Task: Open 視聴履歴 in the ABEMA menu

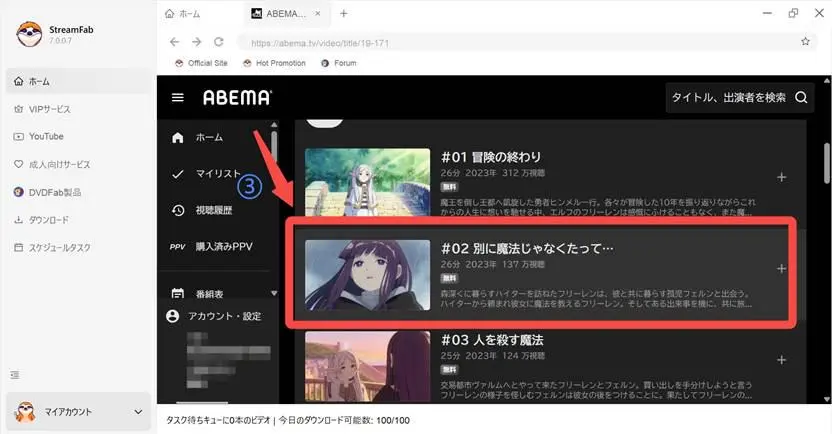Action: pyautogui.click(x=214, y=210)
